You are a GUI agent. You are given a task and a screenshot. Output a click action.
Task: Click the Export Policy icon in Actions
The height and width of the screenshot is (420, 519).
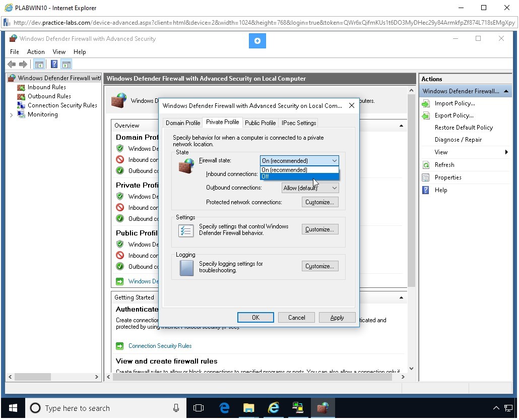426,115
